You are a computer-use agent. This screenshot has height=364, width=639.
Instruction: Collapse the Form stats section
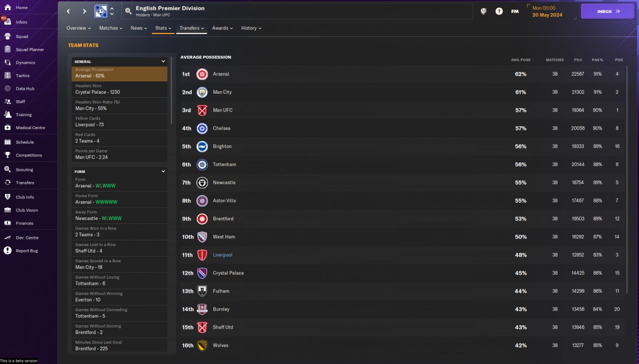click(x=163, y=171)
